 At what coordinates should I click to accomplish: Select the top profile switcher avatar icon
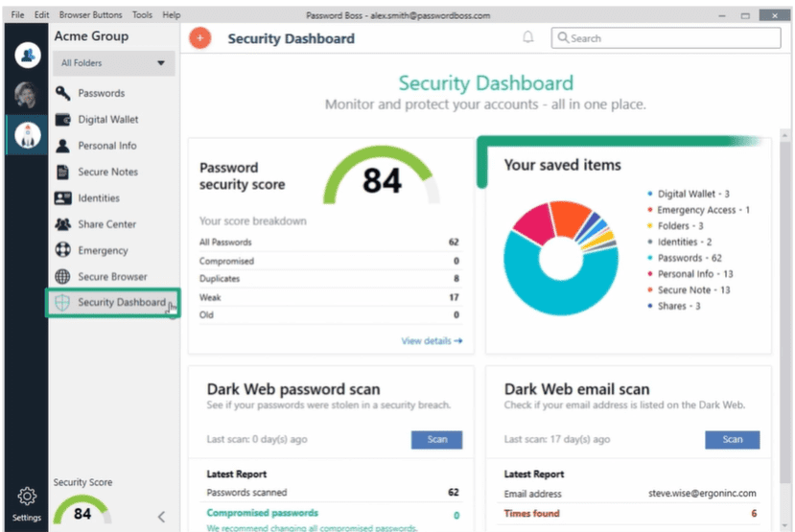tap(28, 55)
